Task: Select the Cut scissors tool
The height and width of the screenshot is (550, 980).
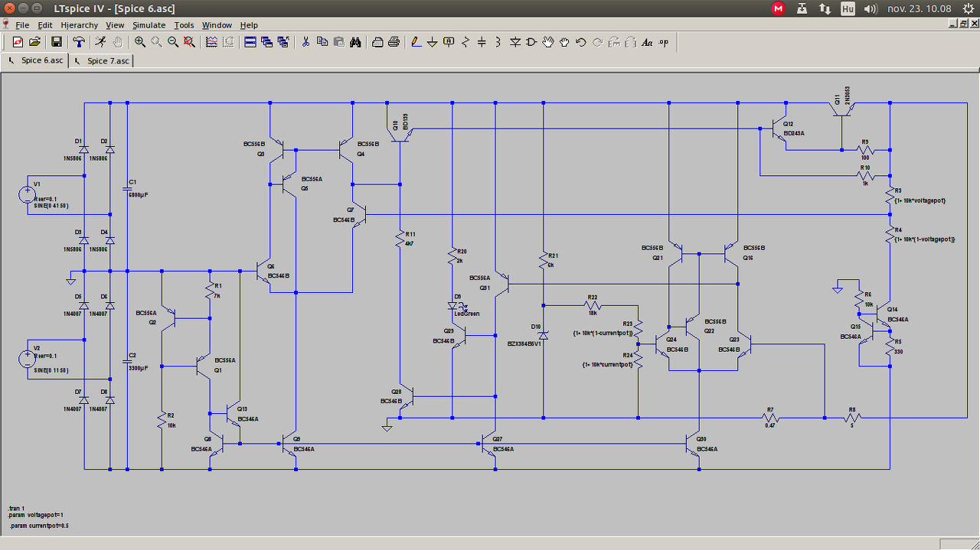Action: tap(305, 42)
